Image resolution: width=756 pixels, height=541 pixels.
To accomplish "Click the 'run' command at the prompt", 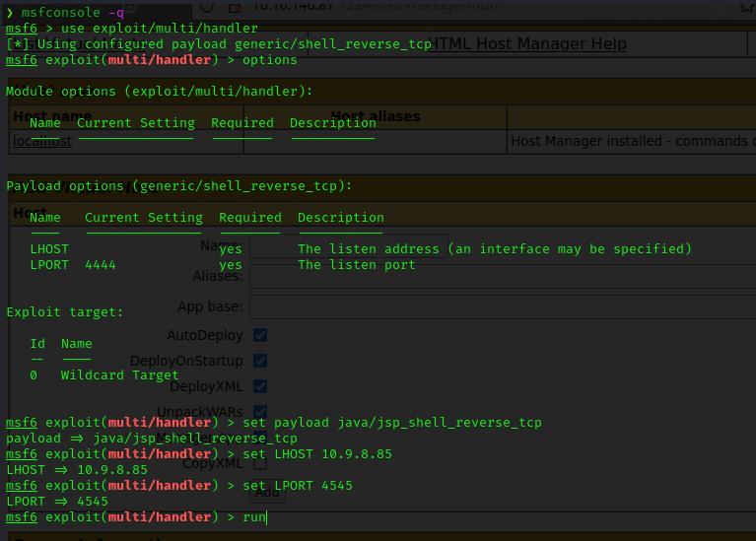I will 254,517.
